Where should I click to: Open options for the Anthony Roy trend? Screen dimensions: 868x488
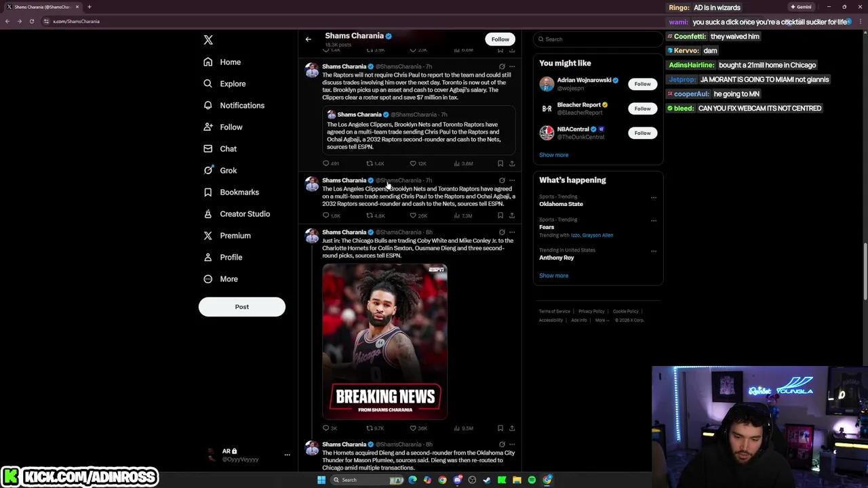point(654,251)
